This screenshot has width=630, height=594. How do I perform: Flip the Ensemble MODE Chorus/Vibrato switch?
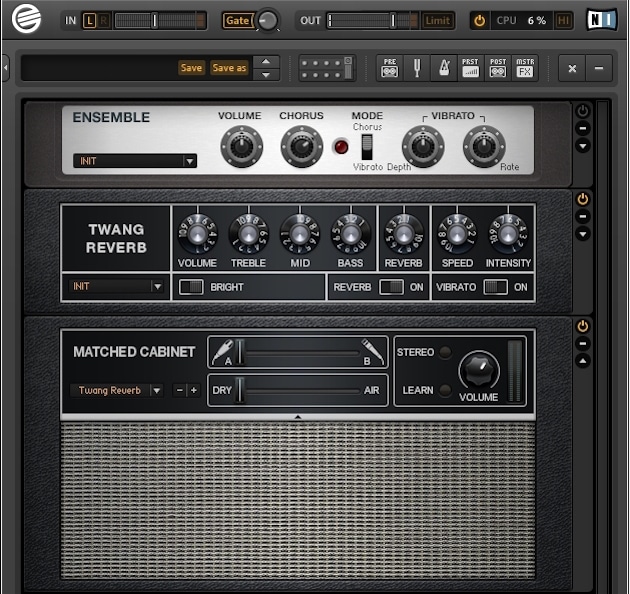click(367, 147)
